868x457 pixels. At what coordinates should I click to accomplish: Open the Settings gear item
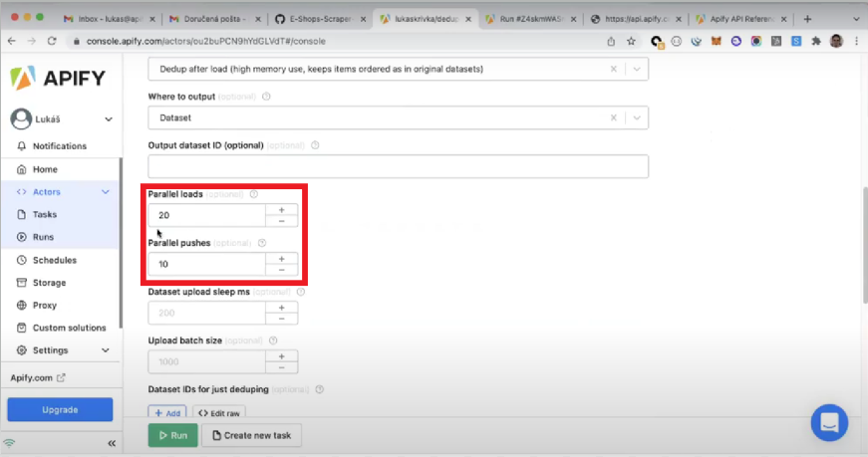[x=50, y=350]
